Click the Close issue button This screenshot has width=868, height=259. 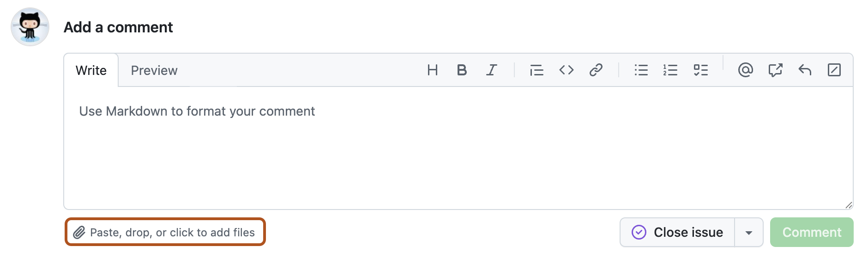point(677,232)
